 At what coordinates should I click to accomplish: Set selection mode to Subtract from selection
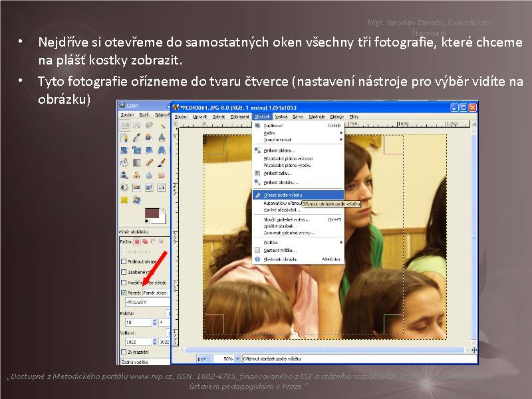pyautogui.click(x=154, y=241)
